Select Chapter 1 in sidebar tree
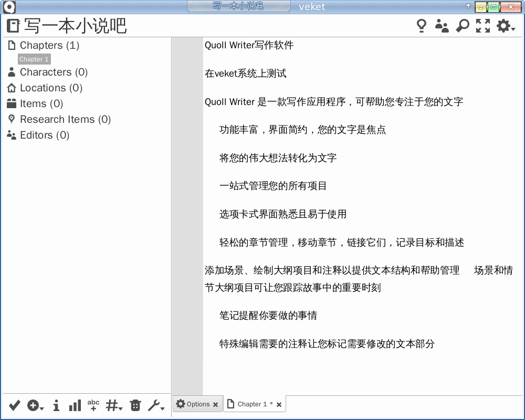 click(34, 59)
